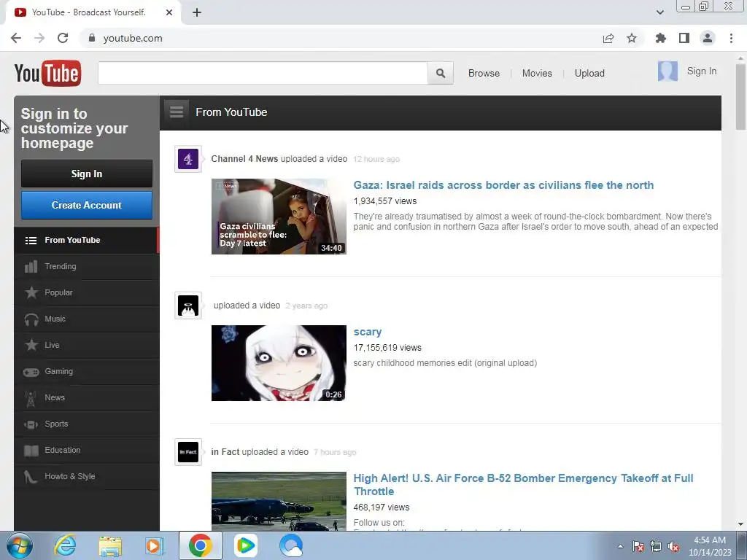Select News in the sidebar
The image size is (747, 560).
(x=86, y=397)
